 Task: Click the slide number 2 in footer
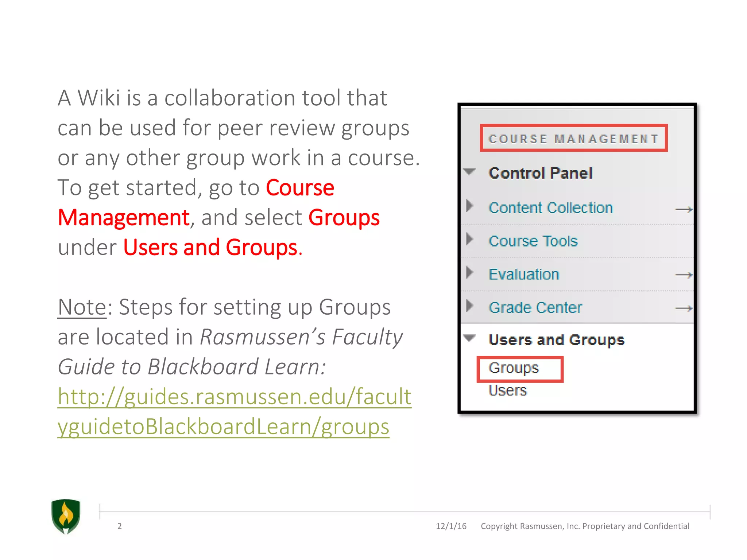click(119, 526)
